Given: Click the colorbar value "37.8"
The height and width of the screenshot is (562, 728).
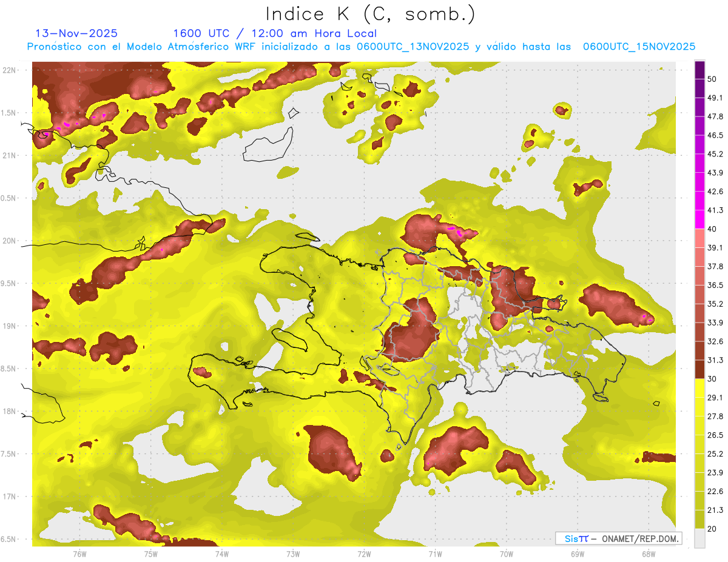Looking at the screenshot, I should click(715, 266).
